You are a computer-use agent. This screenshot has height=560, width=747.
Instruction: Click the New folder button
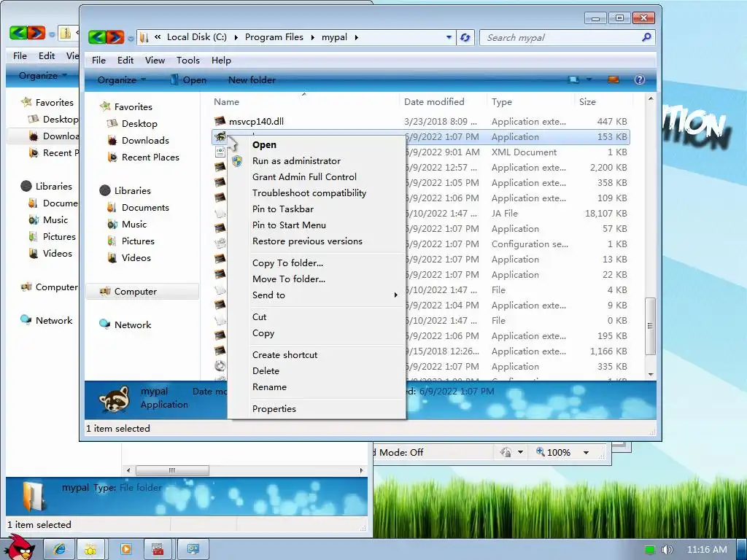pyautogui.click(x=252, y=80)
